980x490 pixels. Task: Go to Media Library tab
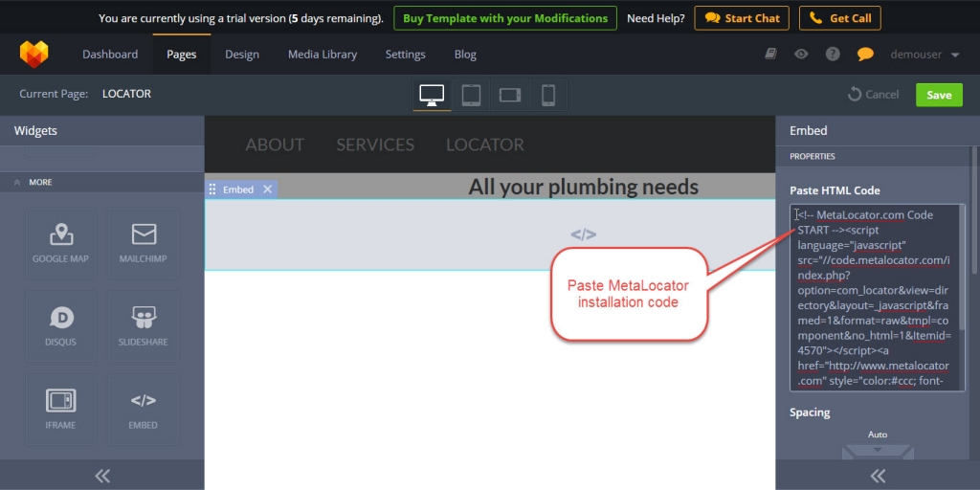(x=323, y=55)
